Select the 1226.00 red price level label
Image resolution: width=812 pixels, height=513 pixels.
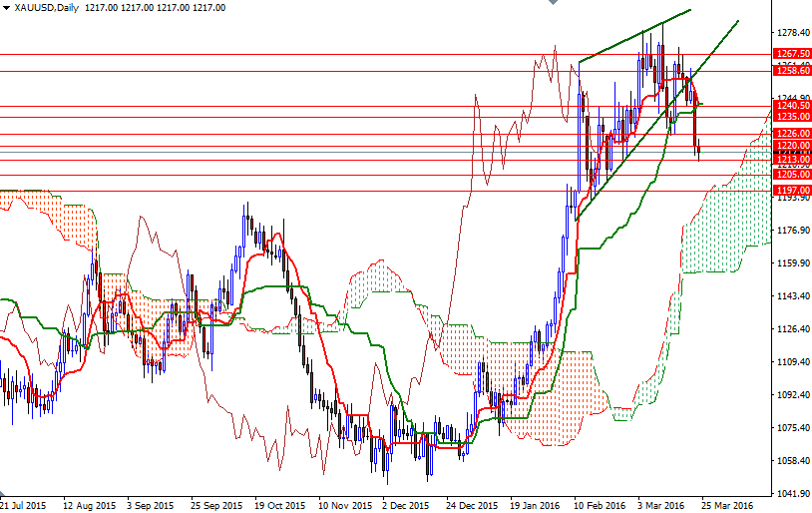point(792,134)
